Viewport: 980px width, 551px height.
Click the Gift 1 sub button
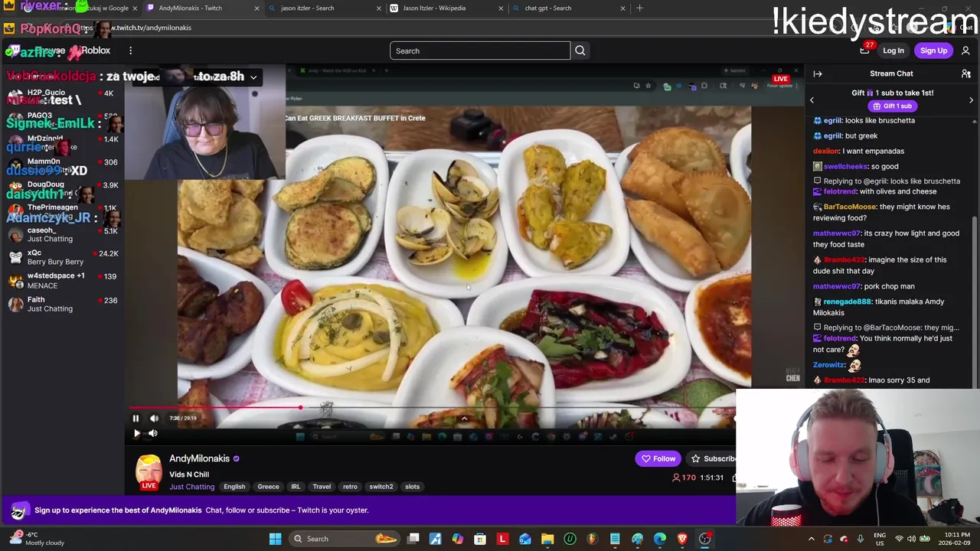[x=893, y=106]
